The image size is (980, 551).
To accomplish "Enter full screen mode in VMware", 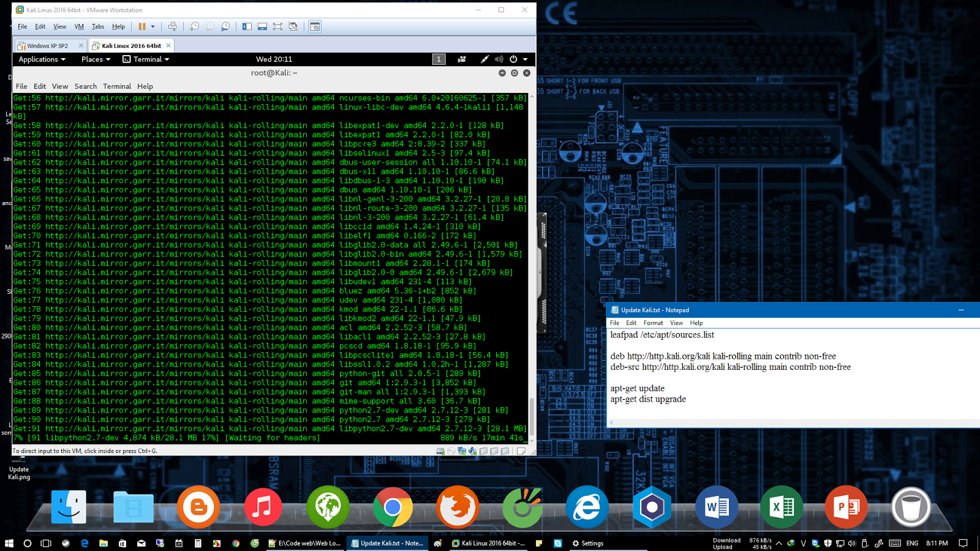I will (277, 26).
